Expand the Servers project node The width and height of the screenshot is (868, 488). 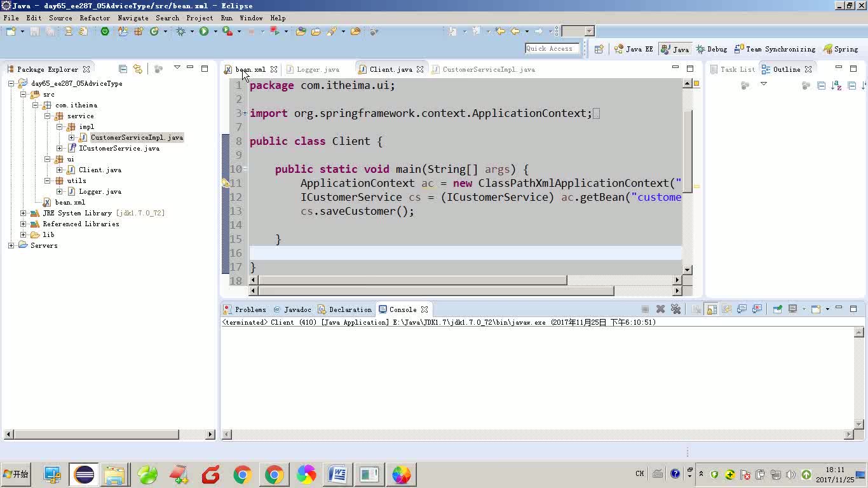tap(11, 245)
